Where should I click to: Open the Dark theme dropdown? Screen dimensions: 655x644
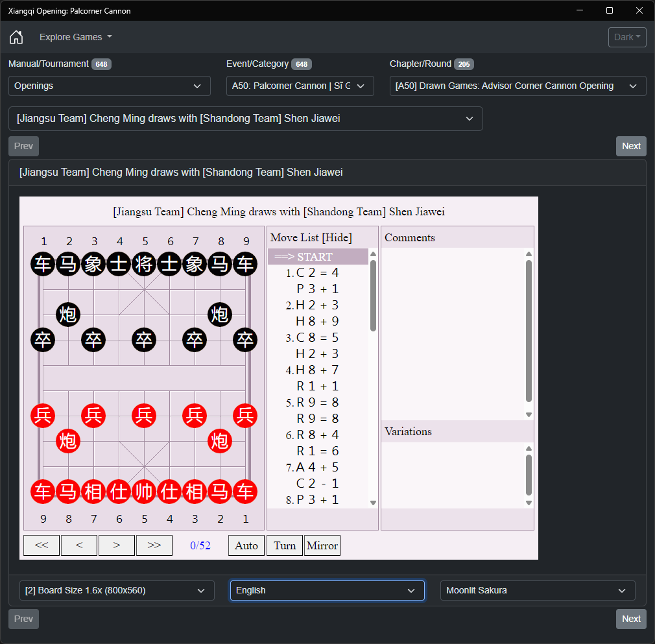627,37
